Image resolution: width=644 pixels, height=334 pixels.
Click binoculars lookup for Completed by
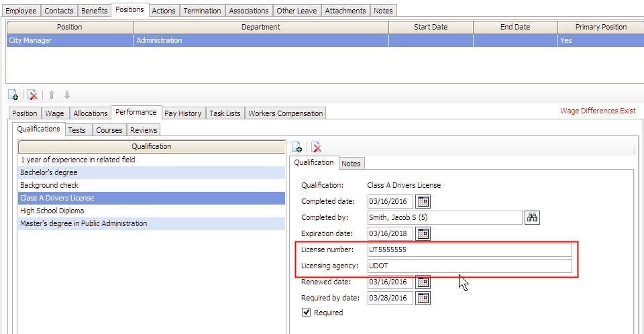[532, 217]
